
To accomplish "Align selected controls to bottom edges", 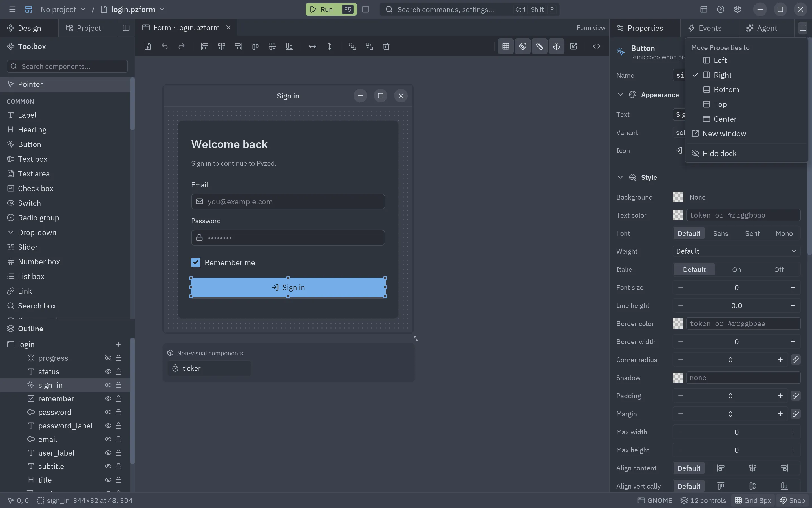I will click(x=289, y=46).
